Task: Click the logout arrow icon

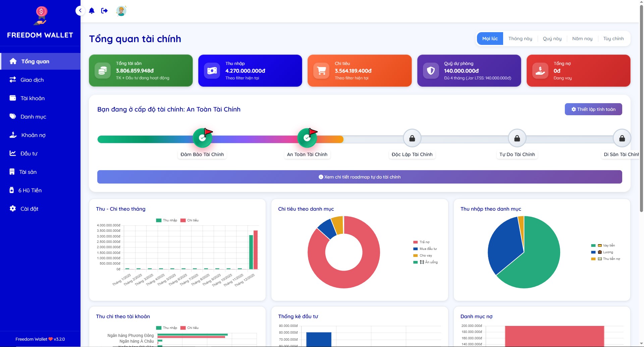Action: [x=104, y=11]
